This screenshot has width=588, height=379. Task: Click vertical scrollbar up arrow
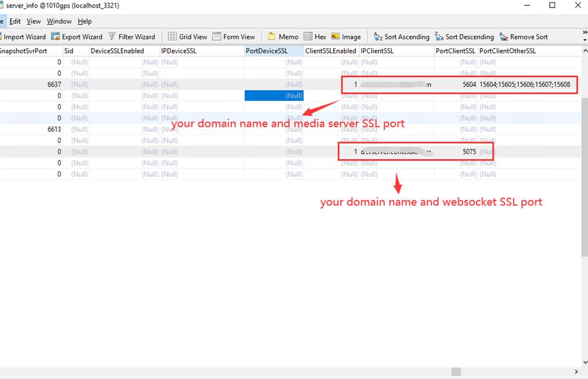click(585, 51)
